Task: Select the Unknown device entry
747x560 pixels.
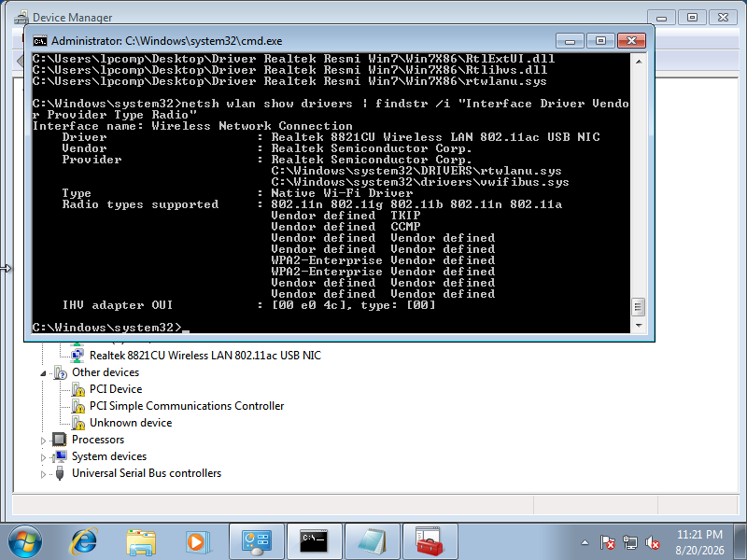Action: click(131, 423)
